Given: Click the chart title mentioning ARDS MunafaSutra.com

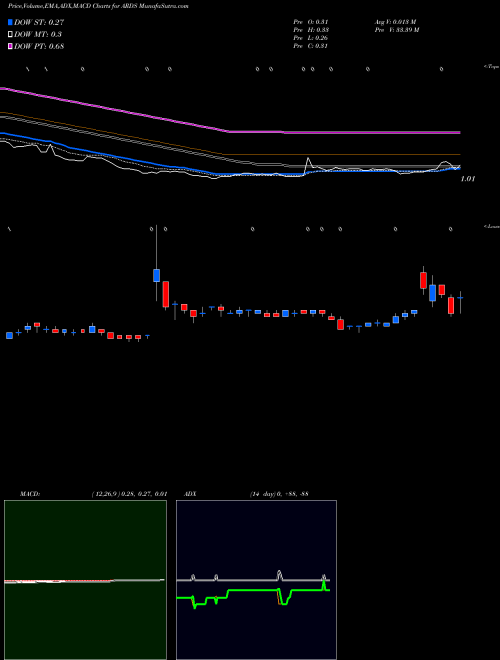Looking at the screenshot, I should (x=98, y=6).
